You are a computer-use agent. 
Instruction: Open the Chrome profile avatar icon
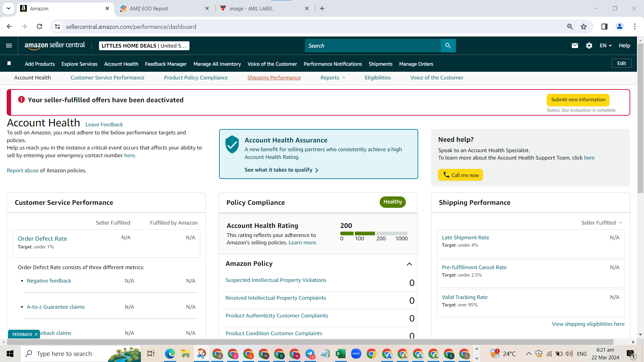pos(620,26)
